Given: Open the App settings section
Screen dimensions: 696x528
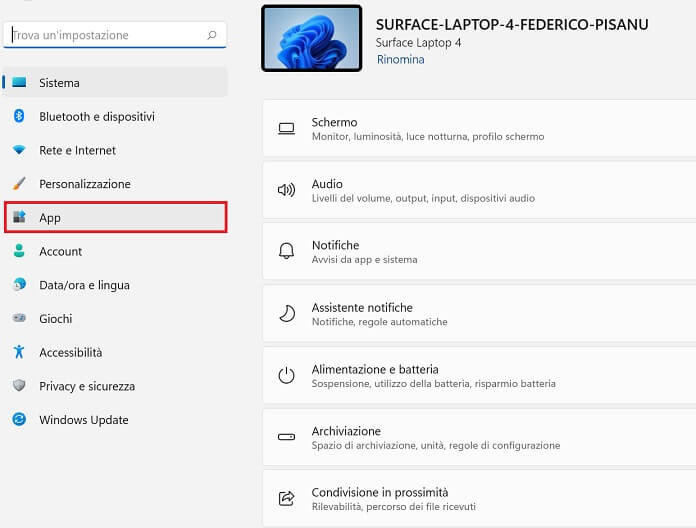Looking at the screenshot, I should point(115,217).
